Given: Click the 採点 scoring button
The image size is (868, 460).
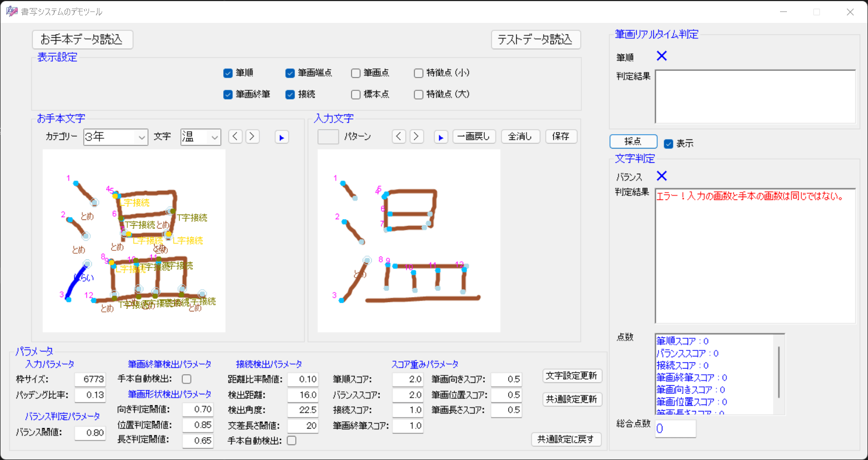Looking at the screenshot, I should (633, 141).
